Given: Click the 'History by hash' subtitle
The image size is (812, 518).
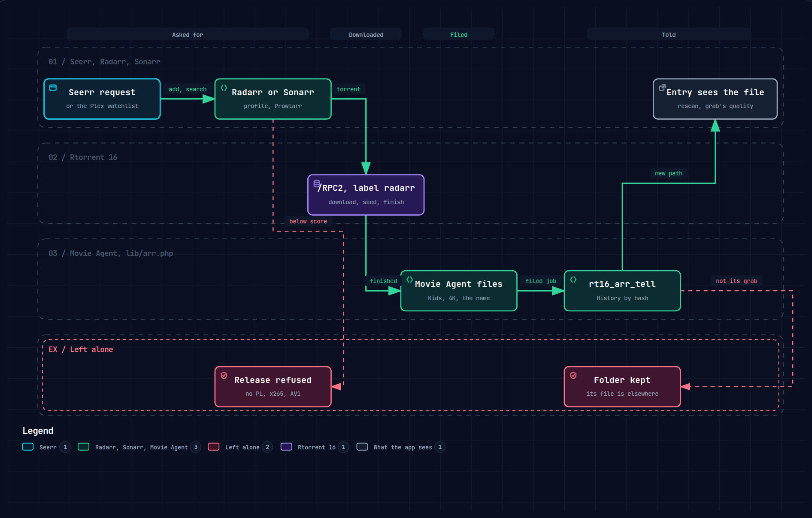Looking at the screenshot, I should [622, 298].
